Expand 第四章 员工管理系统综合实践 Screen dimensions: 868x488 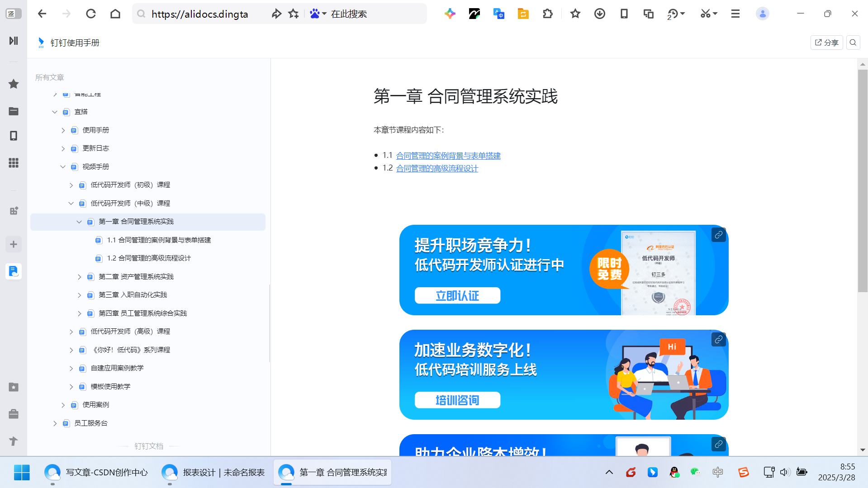pos(79,313)
